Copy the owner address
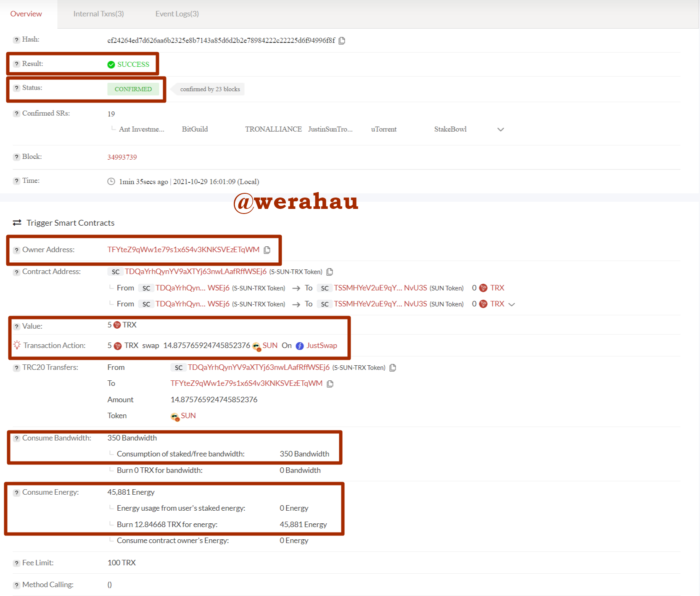Image resolution: width=700 pixels, height=596 pixels. pyautogui.click(x=267, y=250)
